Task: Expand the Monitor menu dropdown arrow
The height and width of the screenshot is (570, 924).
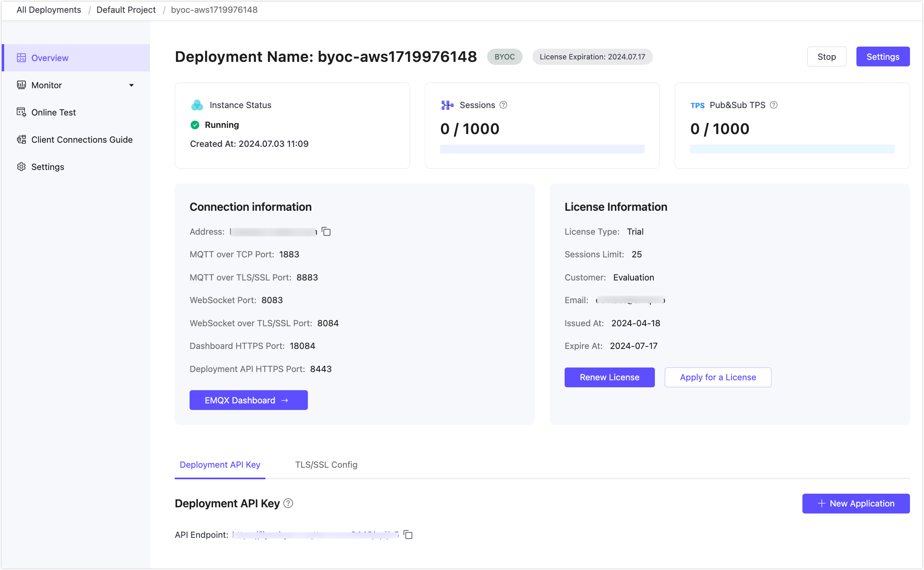Action: tap(131, 85)
